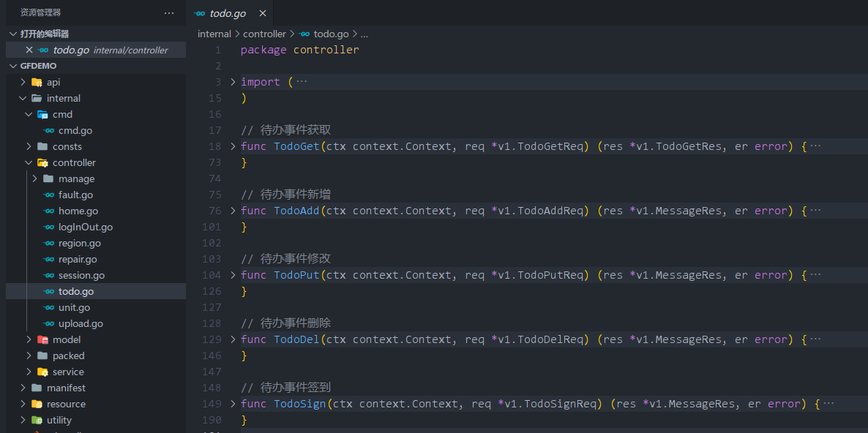Select todo.go in the file tree
The width and height of the screenshot is (868, 433).
[x=96, y=291]
